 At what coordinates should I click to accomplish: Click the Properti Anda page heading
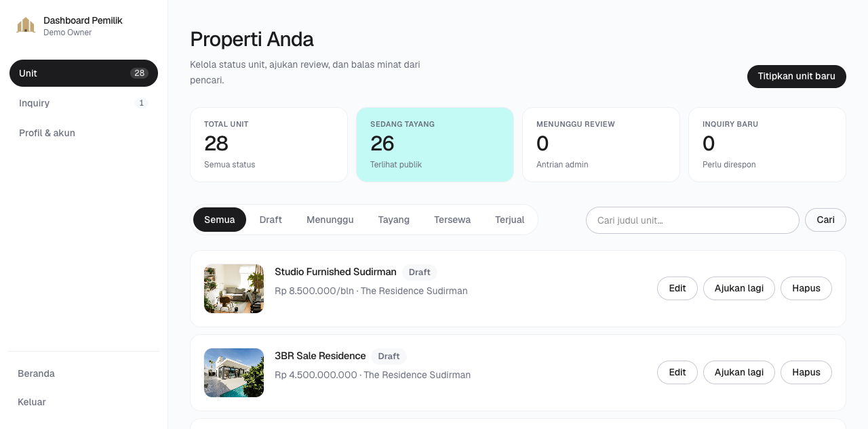tap(252, 39)
